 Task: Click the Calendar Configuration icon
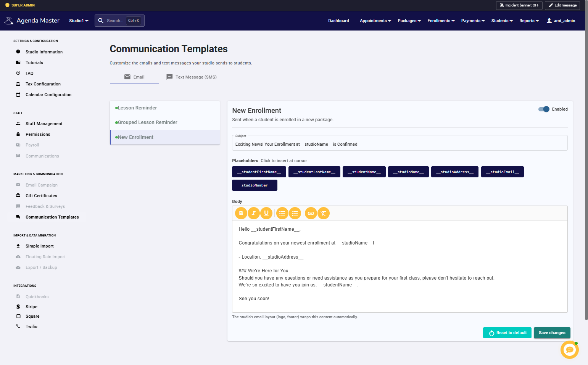pyautogui.click(x=18, y=95)
